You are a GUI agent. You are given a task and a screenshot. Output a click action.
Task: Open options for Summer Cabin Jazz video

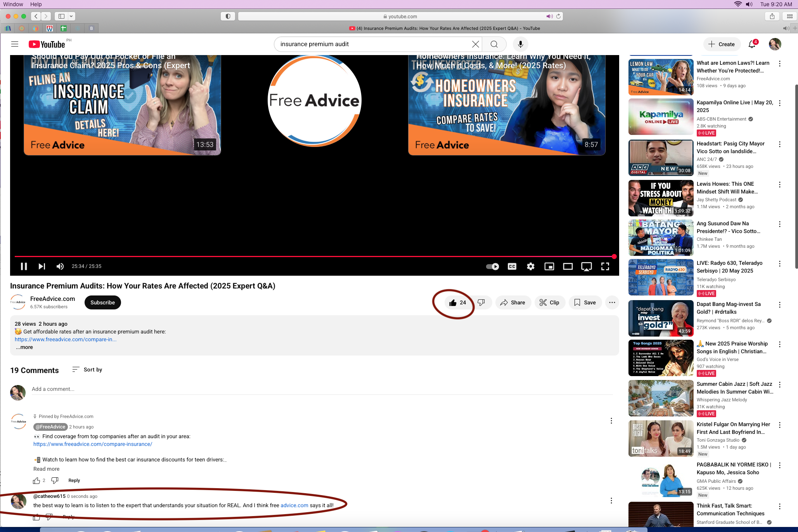(x=780, y=385)
